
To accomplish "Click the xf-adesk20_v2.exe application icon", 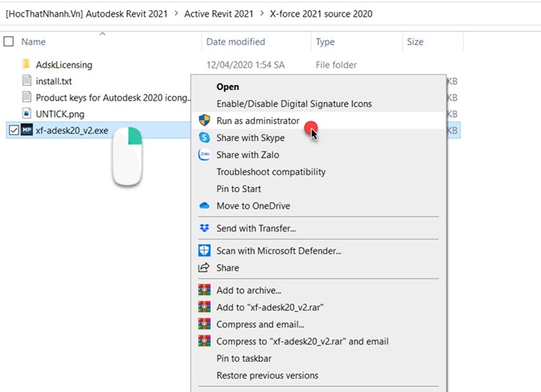I will click(x=26, y=130).
